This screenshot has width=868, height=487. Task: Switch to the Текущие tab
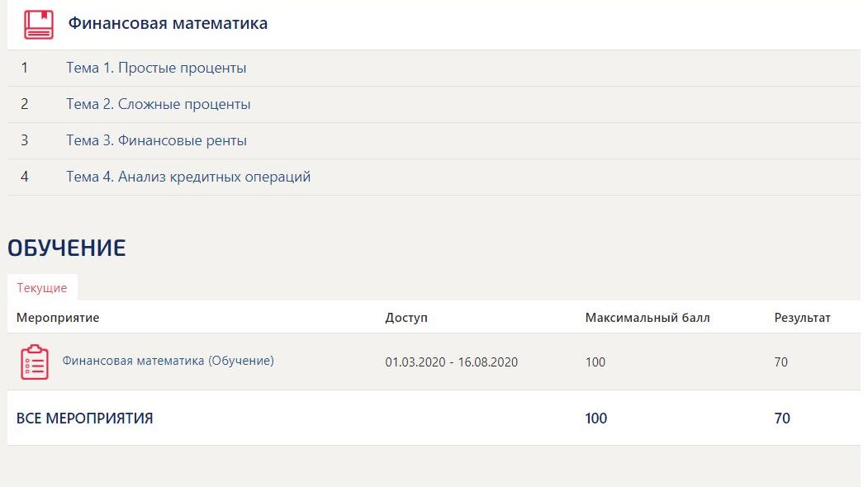42,288
